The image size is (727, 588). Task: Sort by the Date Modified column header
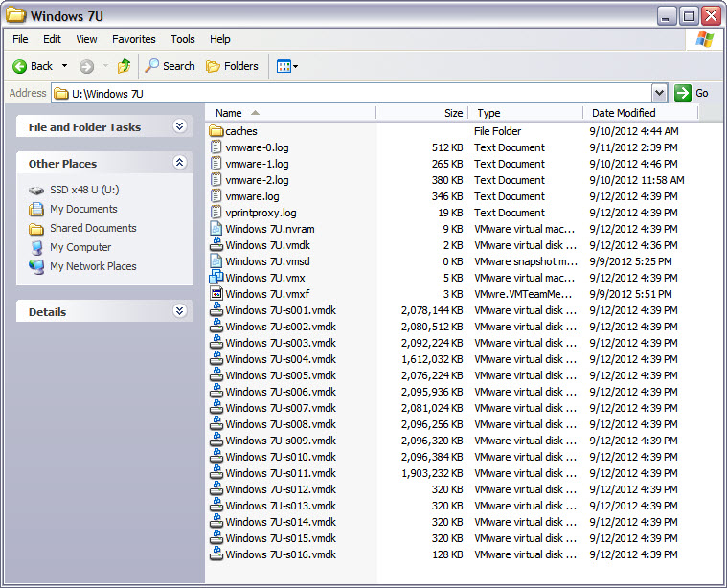coord(640,113)
